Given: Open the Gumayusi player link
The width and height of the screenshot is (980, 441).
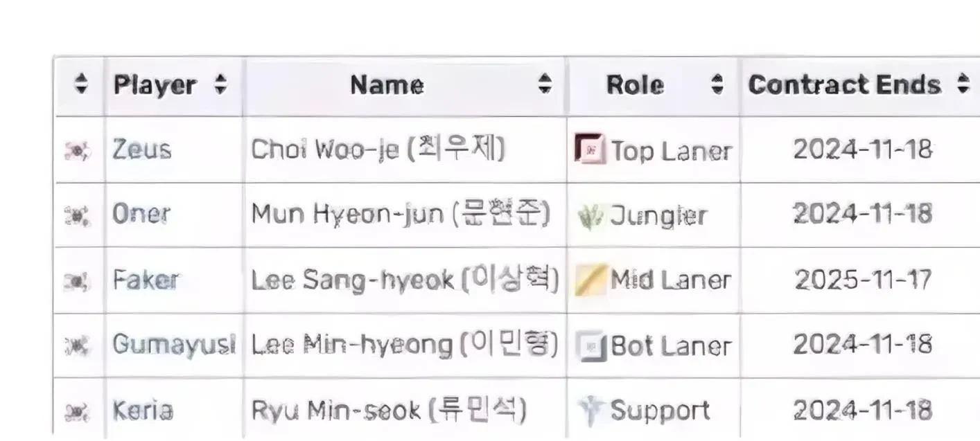Looking at the screenshot, I should click(x=174, y=345).
